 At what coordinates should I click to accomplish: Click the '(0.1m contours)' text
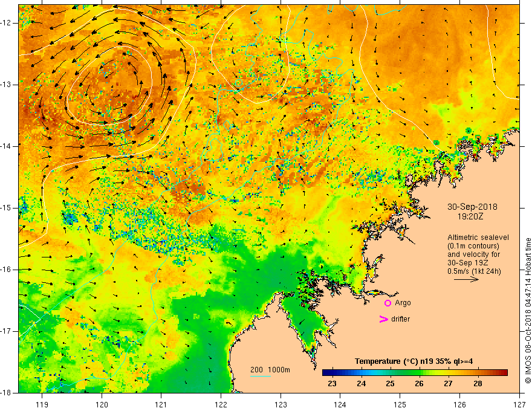coord(473,246)
